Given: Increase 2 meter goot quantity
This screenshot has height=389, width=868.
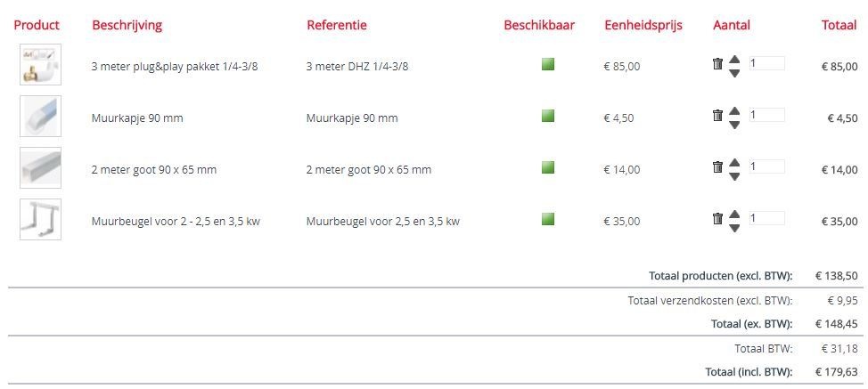Looking at the screenshot, I should pos(734,162).
